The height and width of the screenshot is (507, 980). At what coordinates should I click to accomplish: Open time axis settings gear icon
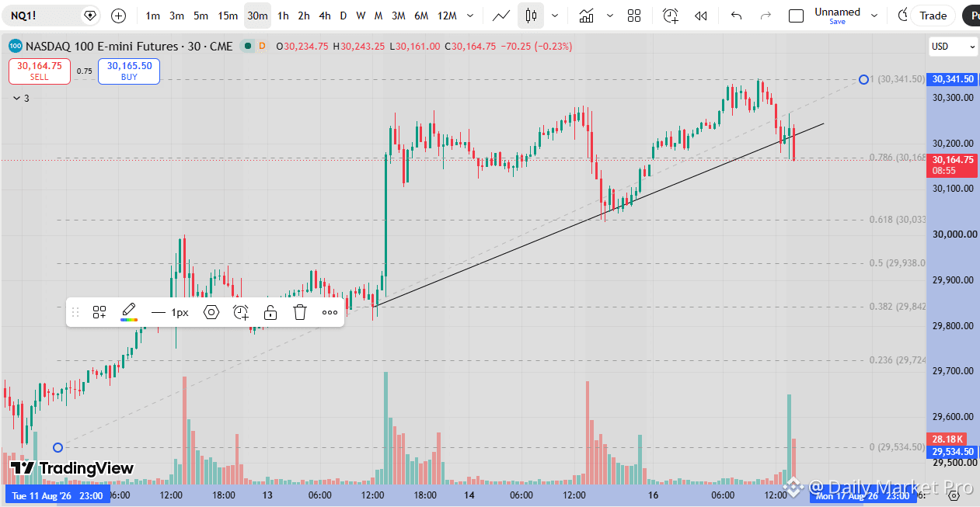point(954,495)
